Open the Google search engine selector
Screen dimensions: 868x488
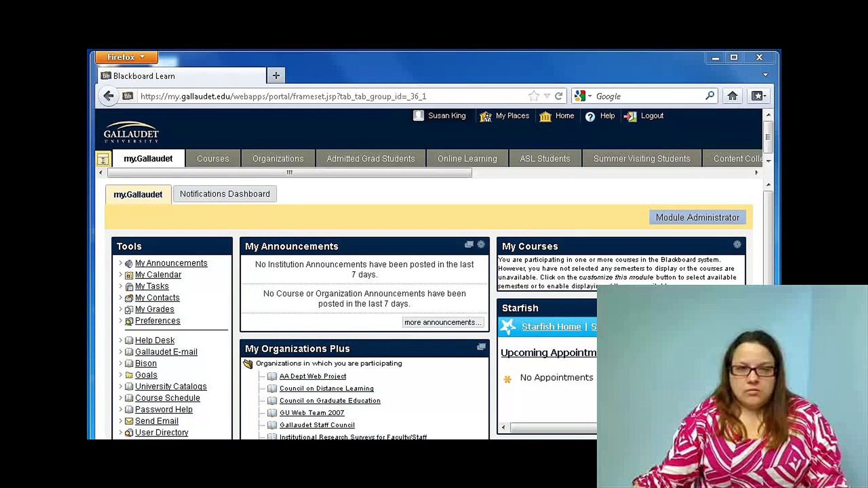pyautogui.click(x=583, y=96)
